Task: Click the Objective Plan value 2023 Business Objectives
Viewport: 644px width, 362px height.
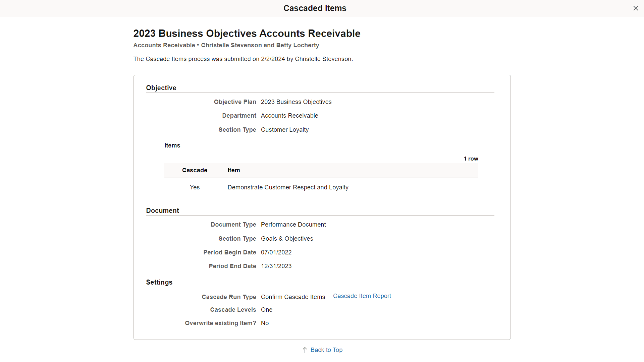Action: [296, 102]
